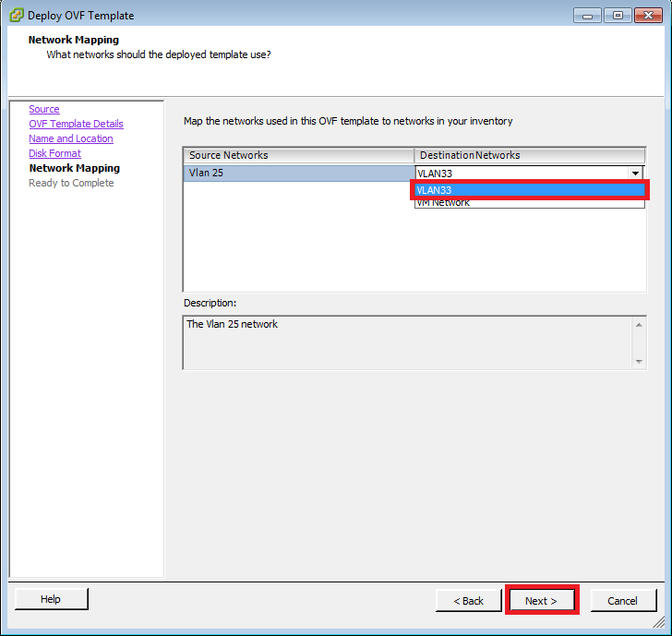This screenshot has width=672, height=636.
Task: Cancel the OVF deployment wizard
Action: click(623, 601)
